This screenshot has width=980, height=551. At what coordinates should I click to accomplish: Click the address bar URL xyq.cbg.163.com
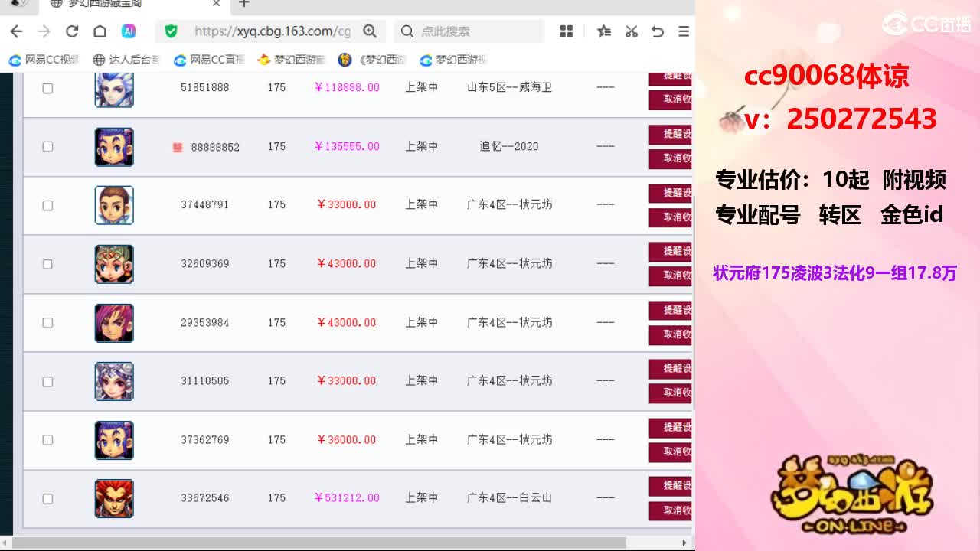click(x=272, y=31)
